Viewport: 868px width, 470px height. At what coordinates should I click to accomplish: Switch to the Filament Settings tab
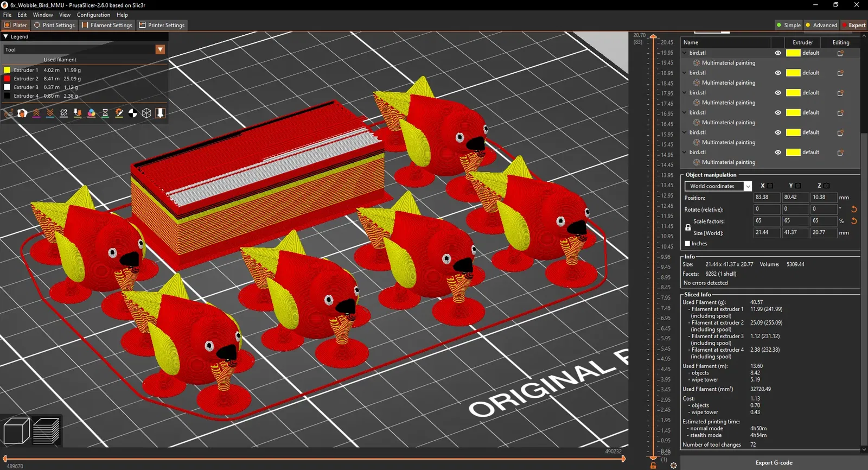tap(107, 25)
